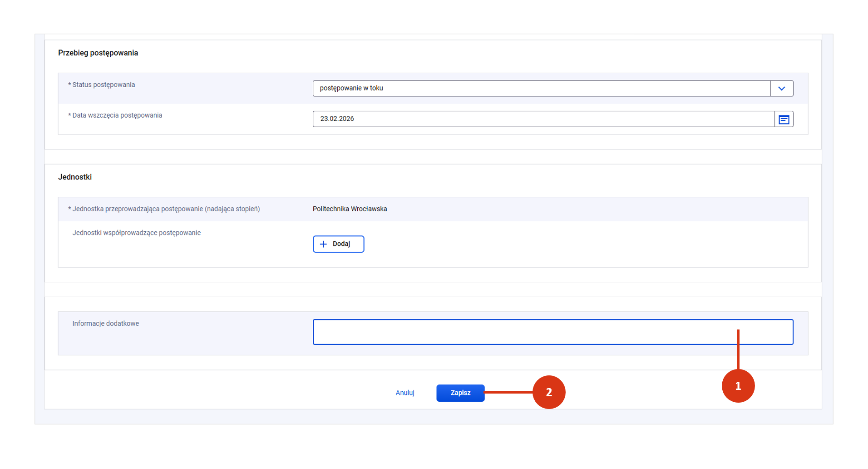This screenshot has height=469, width=868.
Task: Click red annotation marker number 1
Action: [738, 386]
